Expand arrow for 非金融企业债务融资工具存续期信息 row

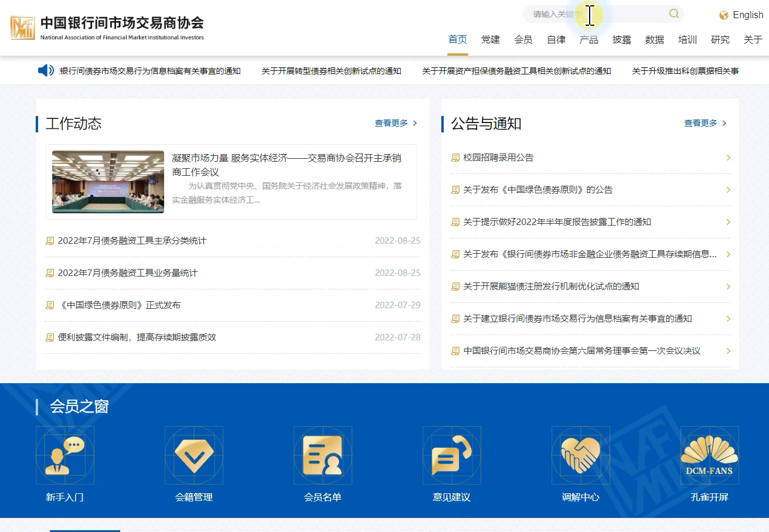click(728, 254)
